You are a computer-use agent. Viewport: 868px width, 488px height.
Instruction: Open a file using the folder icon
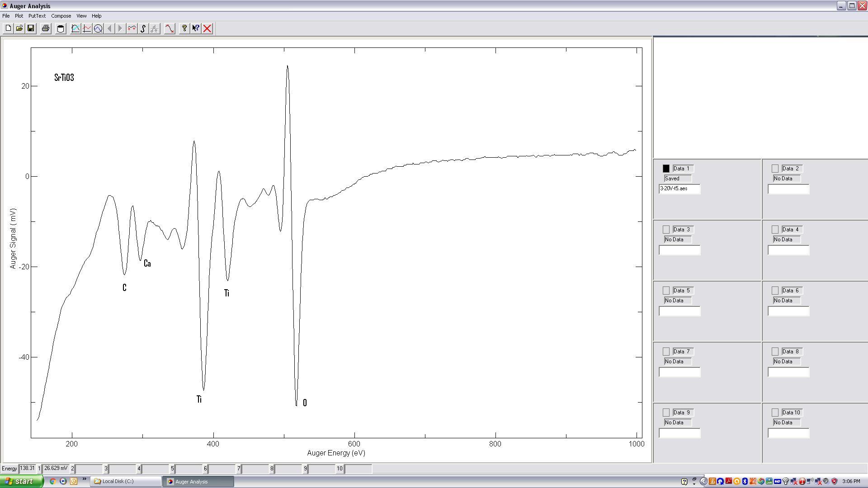[x=19, y=28]
